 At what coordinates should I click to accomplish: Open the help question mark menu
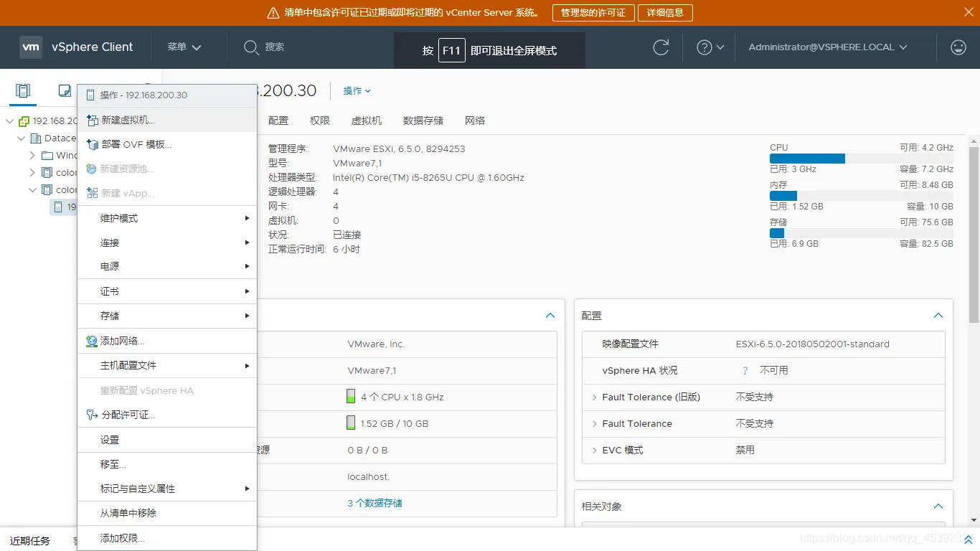tap(710, 47)
